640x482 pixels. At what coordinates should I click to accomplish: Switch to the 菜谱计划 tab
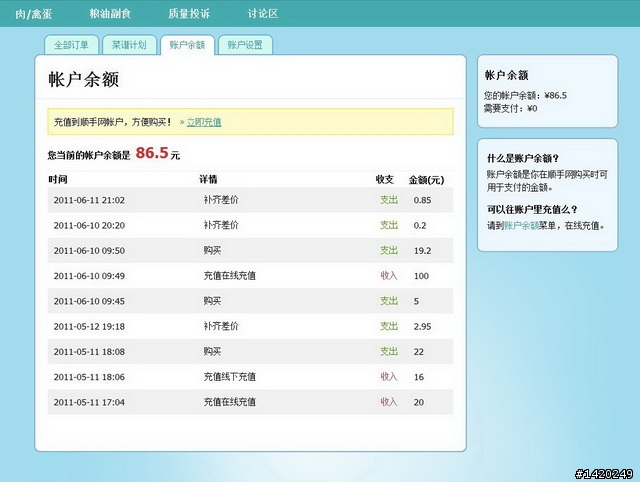129,45
